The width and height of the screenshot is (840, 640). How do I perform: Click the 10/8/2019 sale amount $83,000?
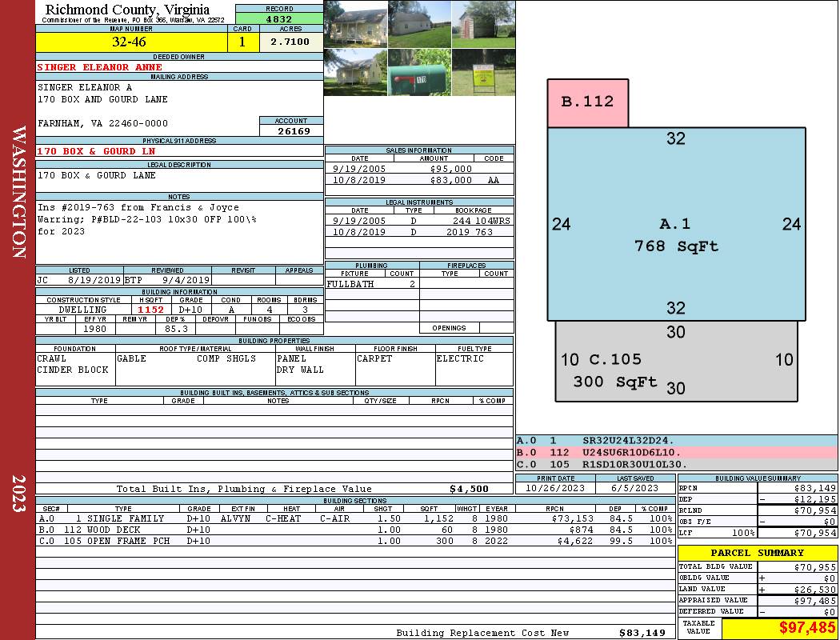click(451, 180)
